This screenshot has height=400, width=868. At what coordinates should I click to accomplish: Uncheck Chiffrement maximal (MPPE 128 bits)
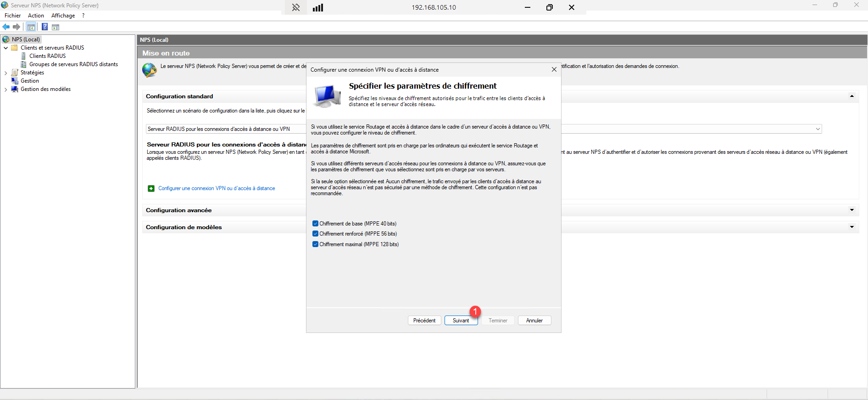click(315, 244)
